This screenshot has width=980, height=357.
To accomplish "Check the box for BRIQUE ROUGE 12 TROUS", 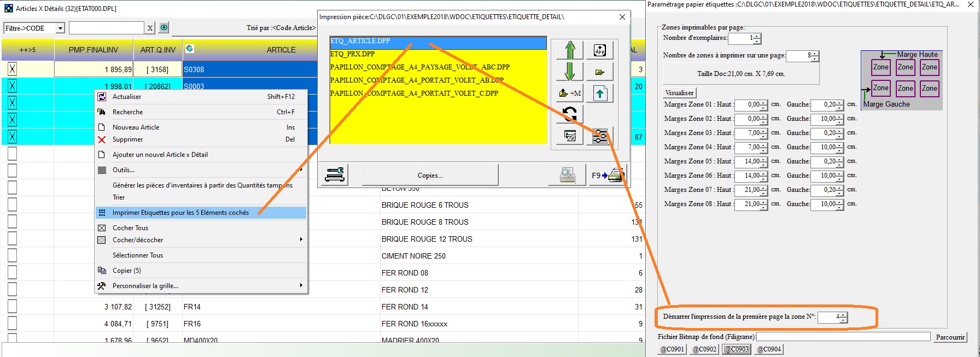I will [x=12, y=238].
